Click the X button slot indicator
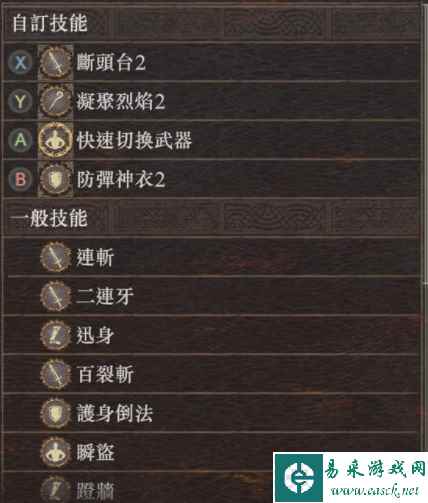This screenshot has width=428, height=503. (x=20, y=63)
